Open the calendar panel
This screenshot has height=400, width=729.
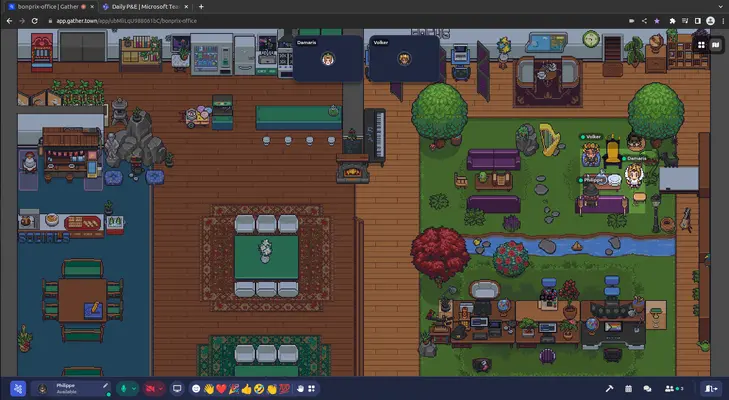pyautogui.click(x=629, y=388)
